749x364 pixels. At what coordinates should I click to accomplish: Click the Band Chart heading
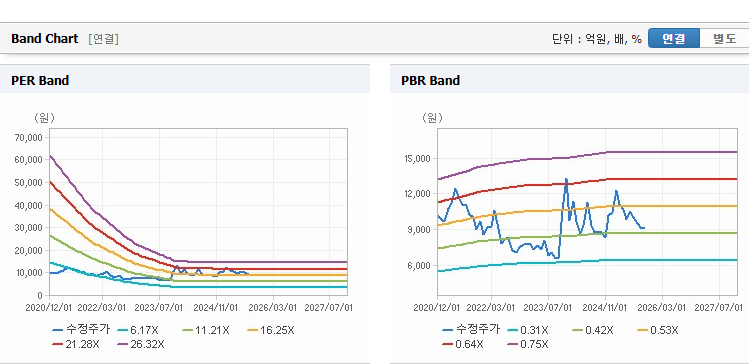(x=44, y=39)
